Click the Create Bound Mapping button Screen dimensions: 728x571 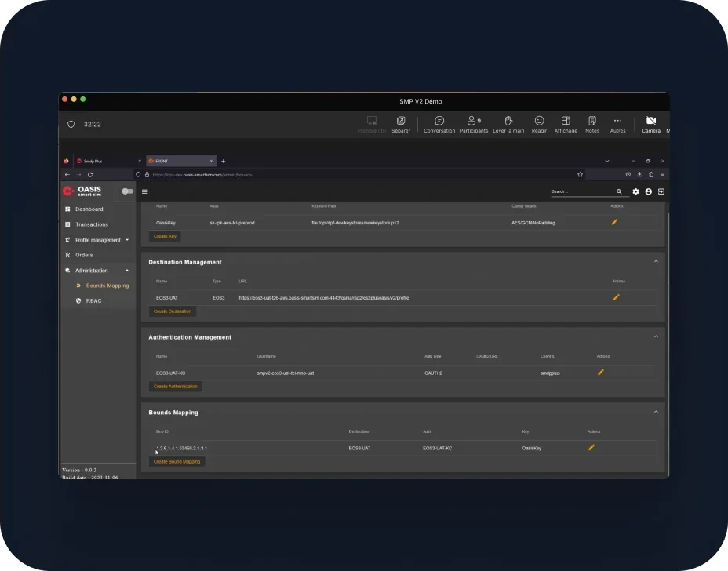point(177,462)
